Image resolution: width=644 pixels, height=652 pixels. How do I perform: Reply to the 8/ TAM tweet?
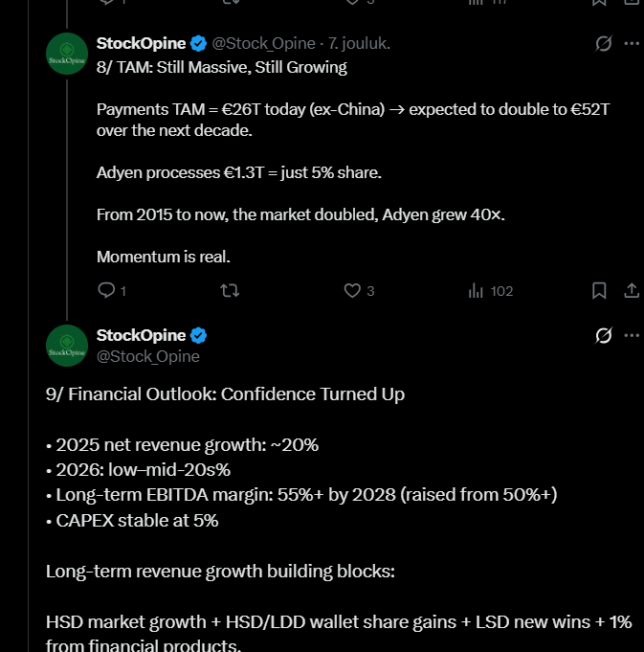[x=106, y=290]
